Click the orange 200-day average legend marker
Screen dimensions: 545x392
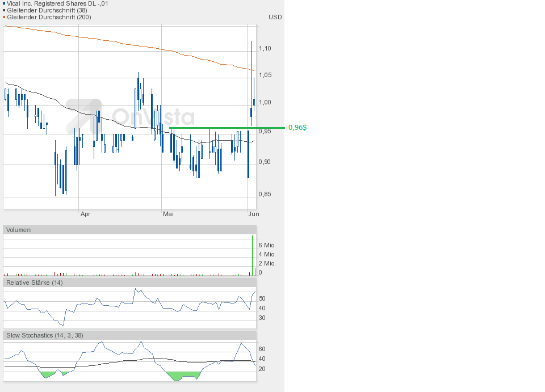4,17
